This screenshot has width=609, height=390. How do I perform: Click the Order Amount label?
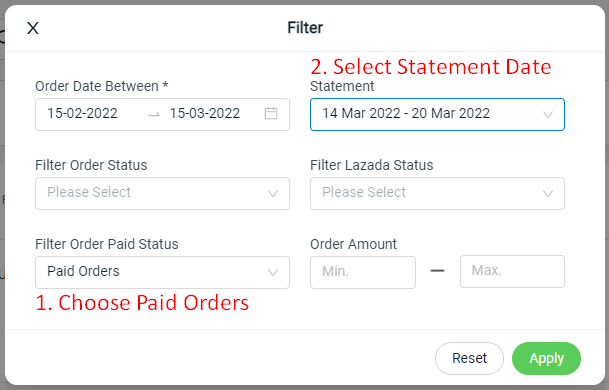coord(353,244)
